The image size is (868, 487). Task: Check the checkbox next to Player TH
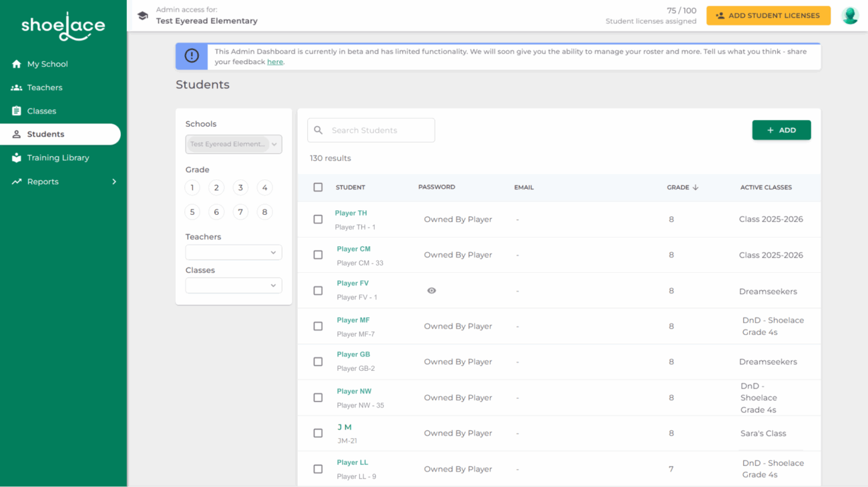pyautogui.click(x=318, y=218)
